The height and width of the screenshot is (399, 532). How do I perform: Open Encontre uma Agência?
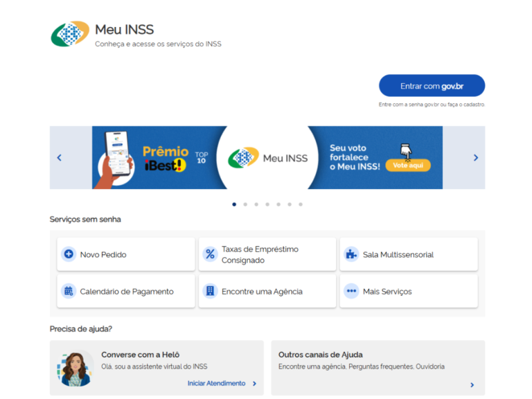(267, 291)
